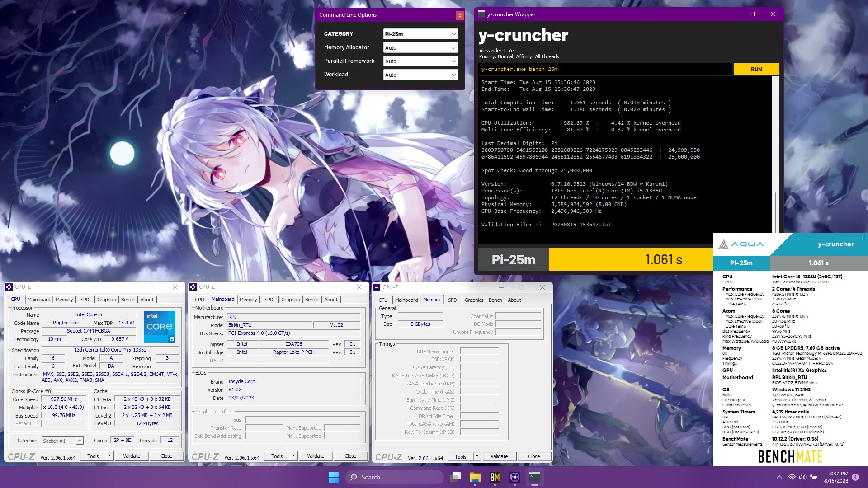Screen dimensions: 868x488
Task: Click the CPU-Z app icon in Mainboard window title
Action: pyautogui.click(x=193, y=287)
